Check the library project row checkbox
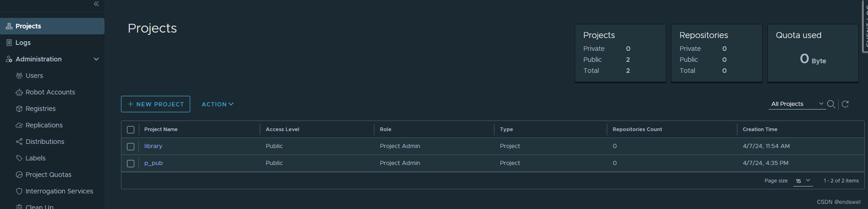 tap(131, 147)
